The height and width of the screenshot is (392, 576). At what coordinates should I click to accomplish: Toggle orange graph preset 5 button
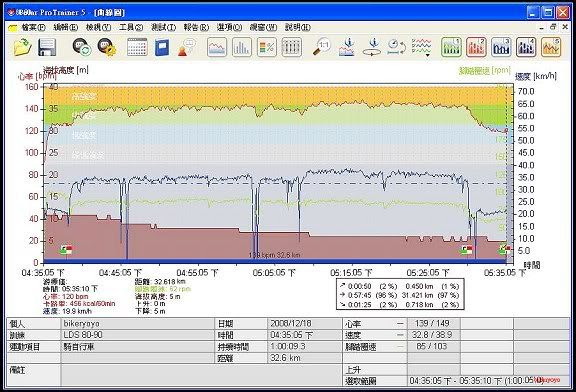[551, 47]
